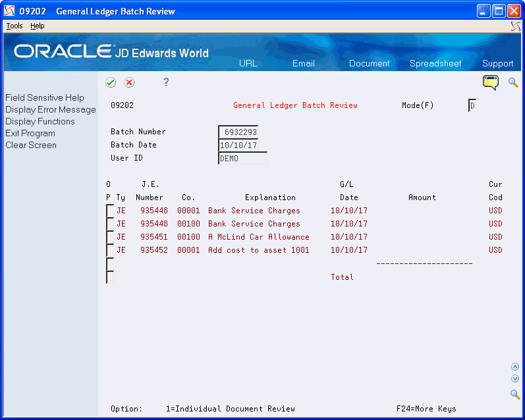Click Clear Screen link
This screenshot has height=420, width=525.
point(31,145)
